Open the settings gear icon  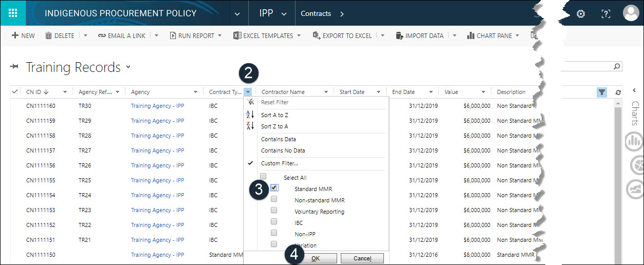tap(581, 14)
